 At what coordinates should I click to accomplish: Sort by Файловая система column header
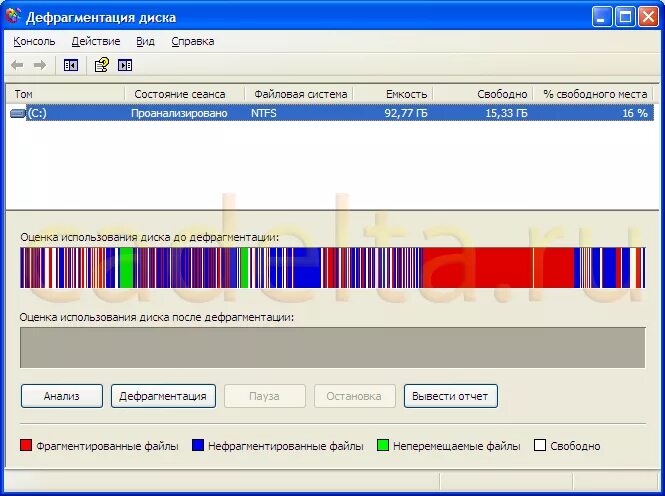(x=299, y=94)
